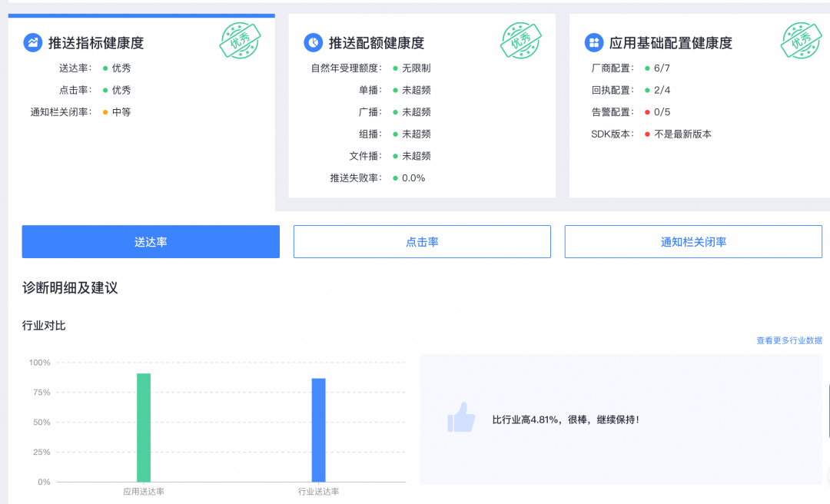
Task: Click the thumbs-up icon beside 比行业高4.81%
Action: point(461,418)
